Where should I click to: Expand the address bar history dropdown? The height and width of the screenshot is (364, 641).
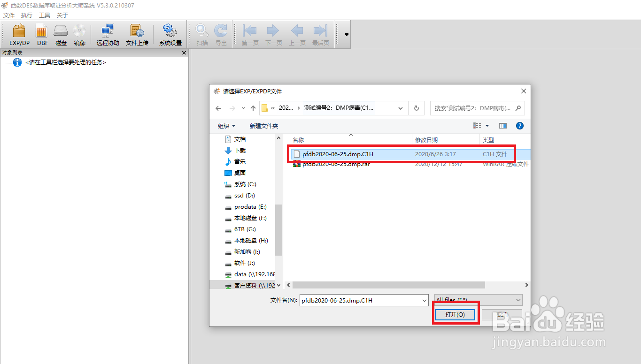coord(401,108)
